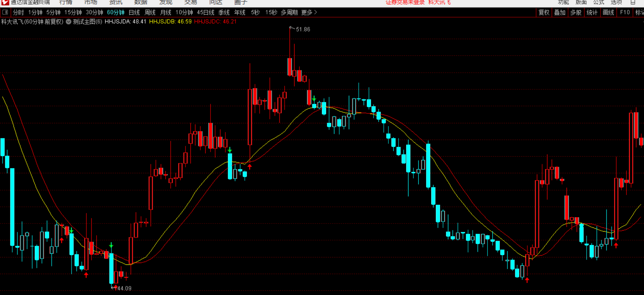Screen dimensions: 644x295
Task: Switch to the 1分钟 period
Action: 35,12
